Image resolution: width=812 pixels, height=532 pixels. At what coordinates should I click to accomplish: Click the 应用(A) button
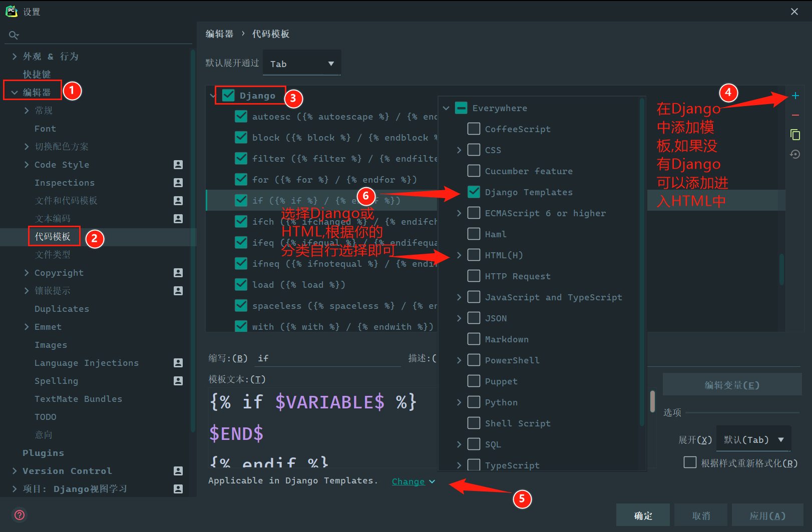[x=767, y=515]
